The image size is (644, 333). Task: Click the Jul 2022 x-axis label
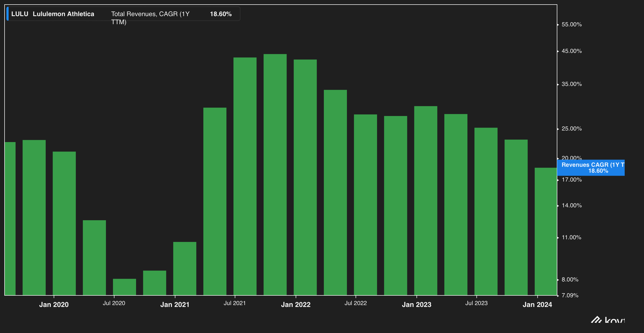(356, 303)
